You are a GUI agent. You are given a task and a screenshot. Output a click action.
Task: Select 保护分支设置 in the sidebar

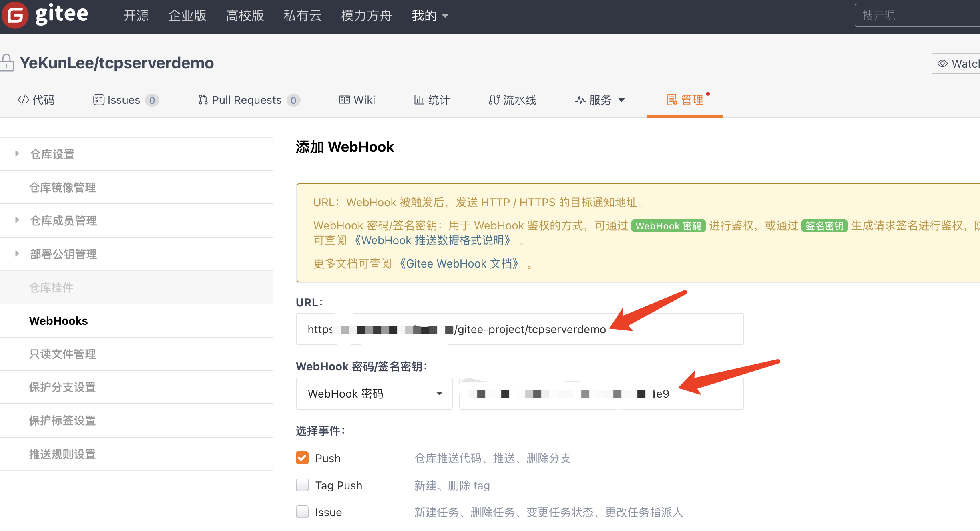(62, 387)
